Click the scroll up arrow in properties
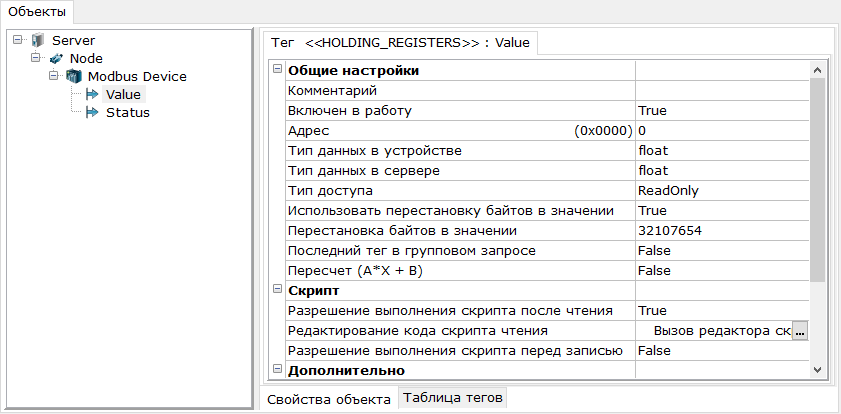 coord(817,70)
